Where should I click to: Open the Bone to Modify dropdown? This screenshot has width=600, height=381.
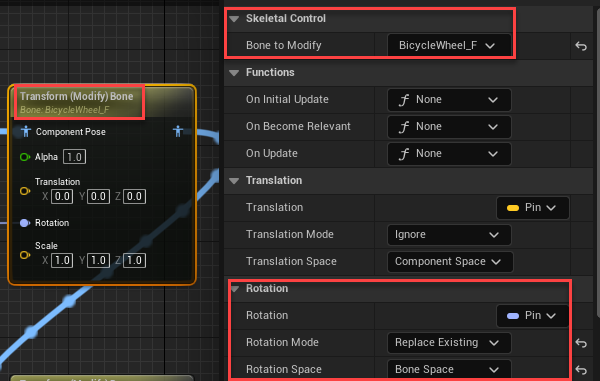(449, 46)
